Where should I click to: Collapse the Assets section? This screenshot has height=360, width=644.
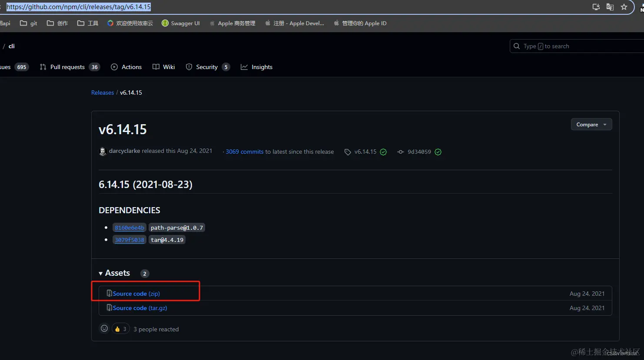pos(115,273)
